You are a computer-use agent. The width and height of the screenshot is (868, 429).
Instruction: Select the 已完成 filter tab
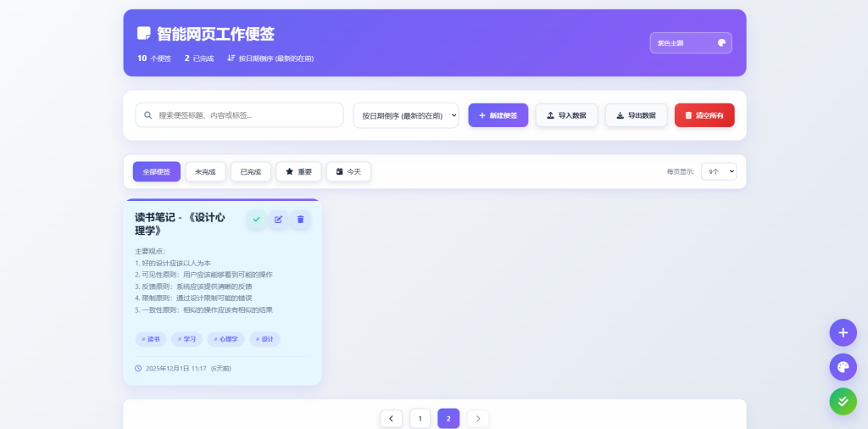[x=251, y=171]
